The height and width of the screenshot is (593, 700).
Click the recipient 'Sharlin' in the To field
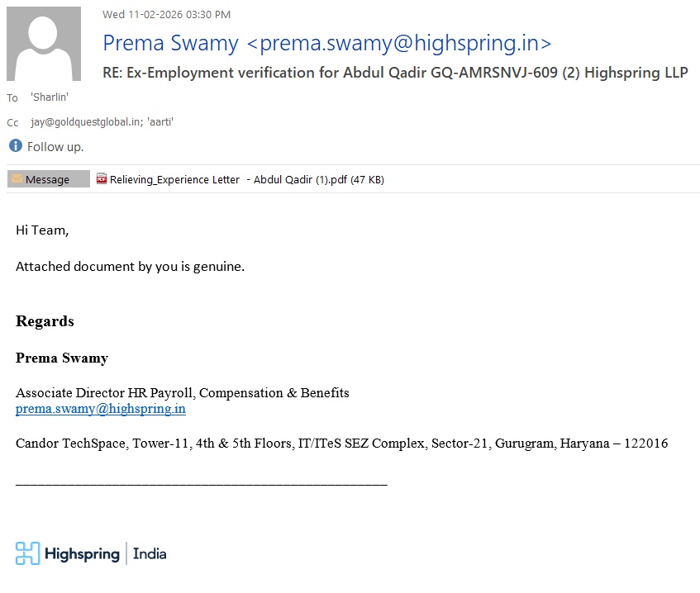tap(50, 97)
